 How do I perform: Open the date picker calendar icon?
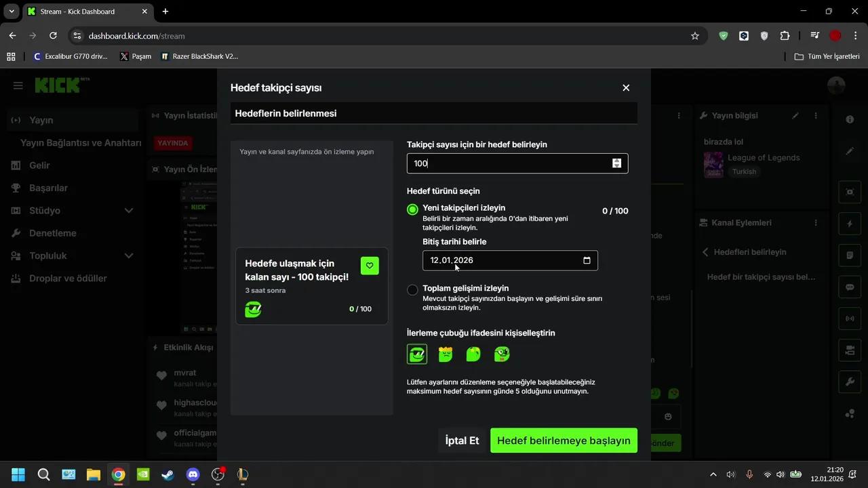pyautogui.click(x=587, y=260)
